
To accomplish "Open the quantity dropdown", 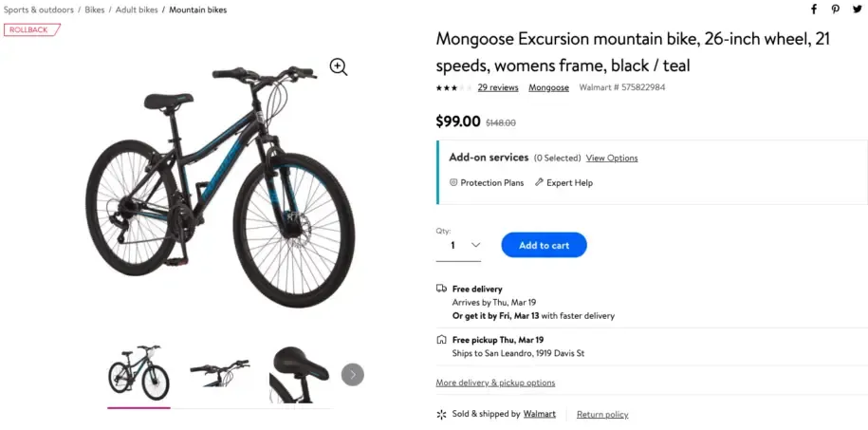I will (459, 245).
